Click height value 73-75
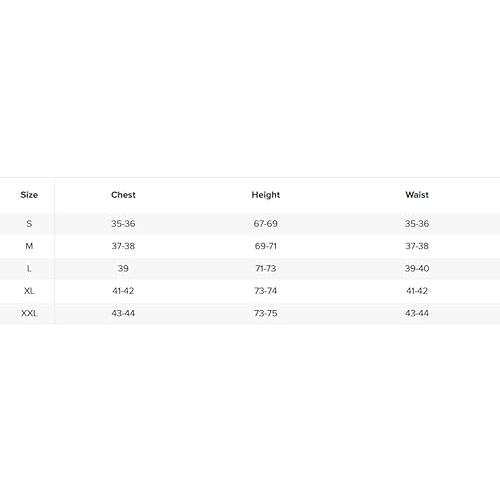The width and height of the screenshot is (500, 500). (x=266, y=313)
